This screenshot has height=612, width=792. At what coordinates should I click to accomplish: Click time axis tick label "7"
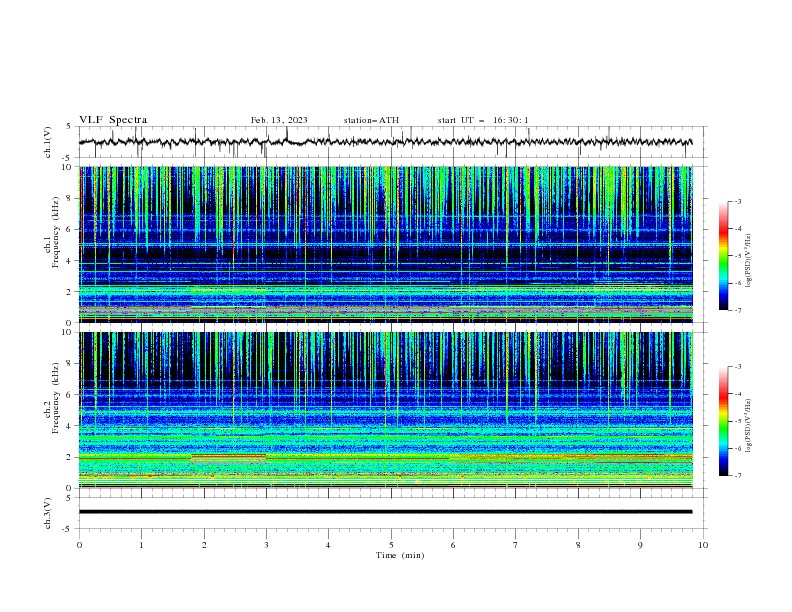pyautogui.click(x=515, y=545)
